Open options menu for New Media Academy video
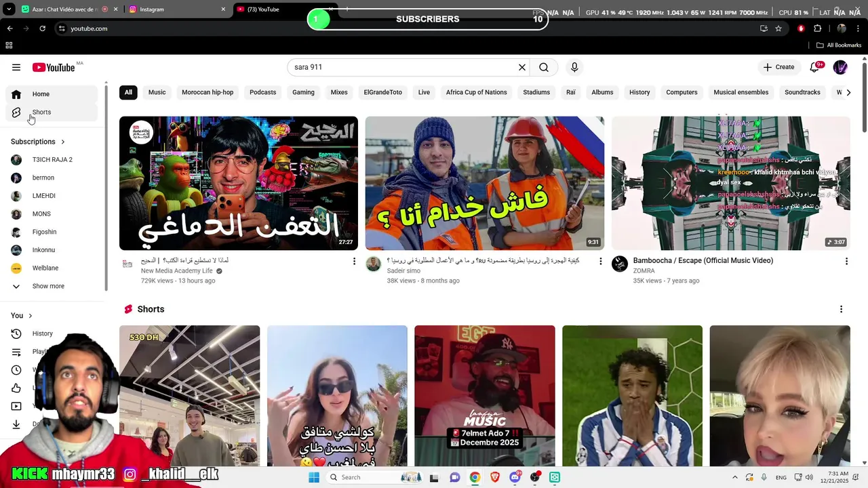Screen dimensions: 868x488 (354, 261)
